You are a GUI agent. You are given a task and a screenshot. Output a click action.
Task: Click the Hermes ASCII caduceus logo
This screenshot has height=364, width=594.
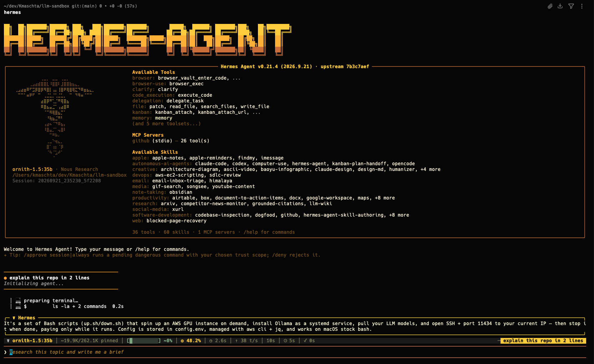coord(55,118)
